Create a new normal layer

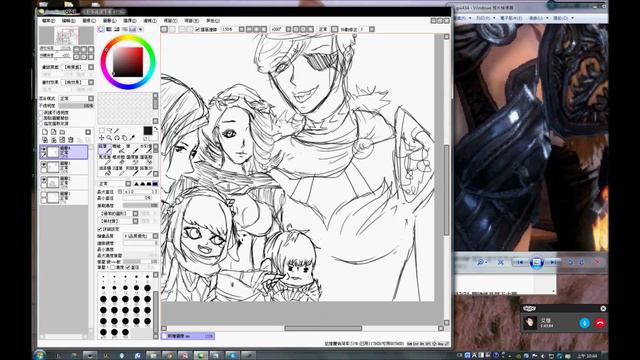[45, 132]
